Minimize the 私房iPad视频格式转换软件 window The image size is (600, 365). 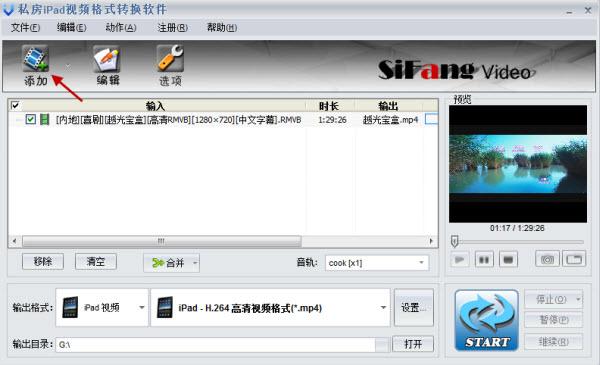tap(569, 11)
